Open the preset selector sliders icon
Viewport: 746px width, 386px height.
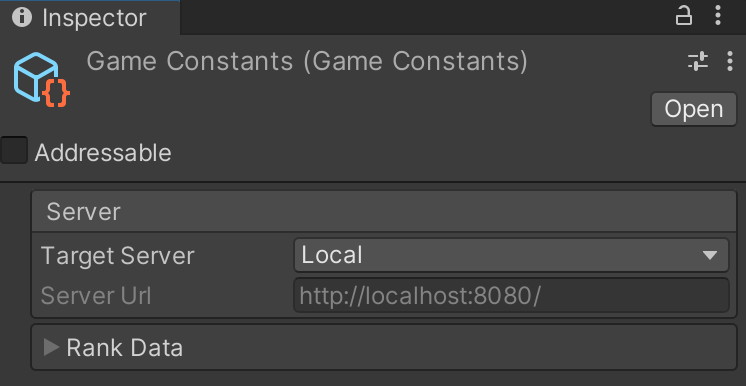[698, 61]
